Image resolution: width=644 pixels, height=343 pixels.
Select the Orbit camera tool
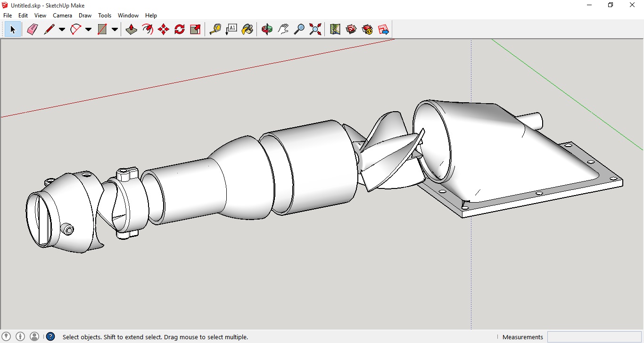pos(267,30)
